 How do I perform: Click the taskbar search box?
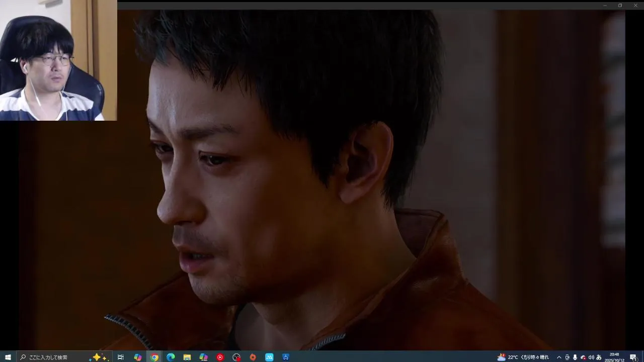click(65, 357)
